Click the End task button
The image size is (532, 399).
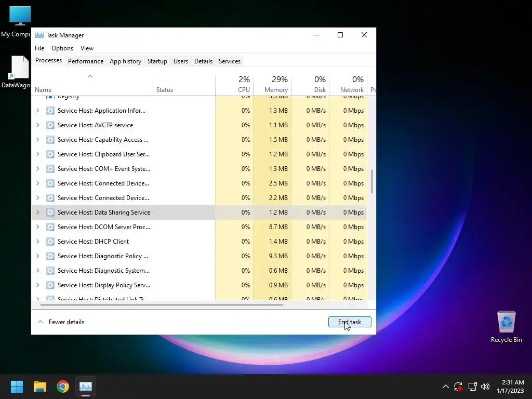click(350, 322)
